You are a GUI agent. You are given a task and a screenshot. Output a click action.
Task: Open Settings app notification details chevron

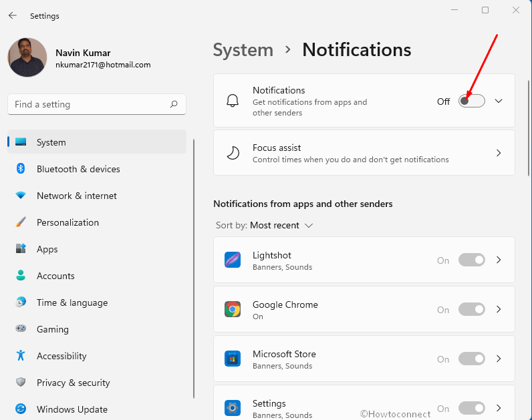point(499,408)
